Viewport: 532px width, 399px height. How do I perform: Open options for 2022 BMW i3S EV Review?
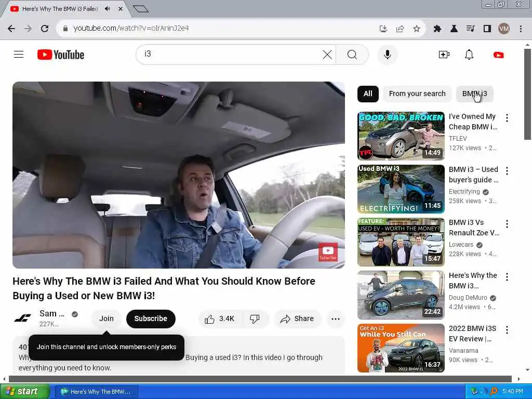pyautogui.click(x=507, y=330)
